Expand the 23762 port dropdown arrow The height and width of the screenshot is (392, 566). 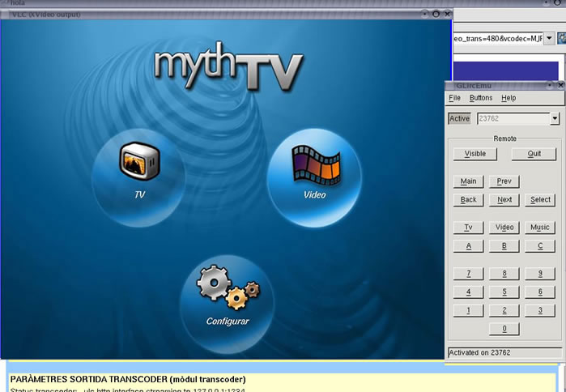click(x=555, y=118)
